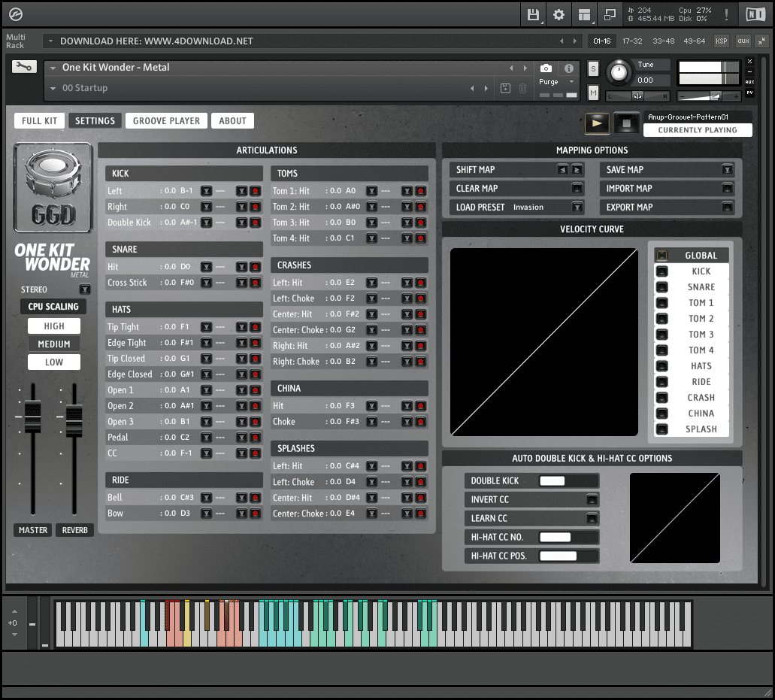Open the STEREO output dropdown
775x700 pixels.
(85, 289)
